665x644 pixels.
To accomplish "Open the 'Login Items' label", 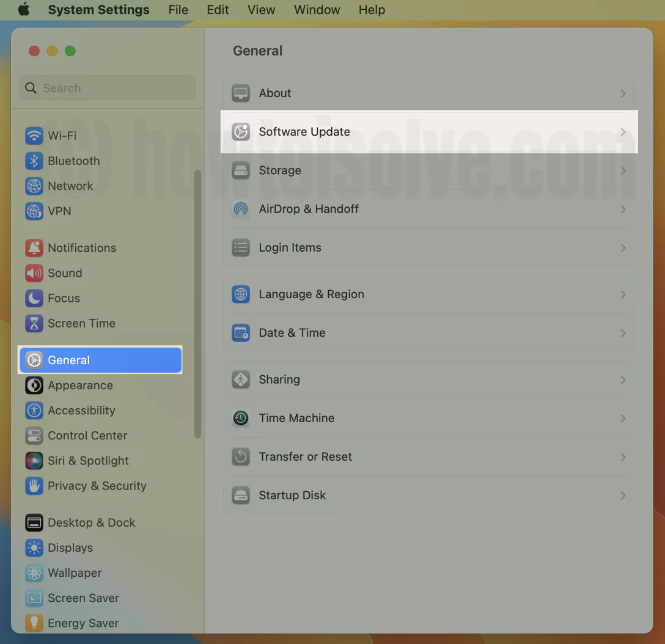I will tap(290, 247).
